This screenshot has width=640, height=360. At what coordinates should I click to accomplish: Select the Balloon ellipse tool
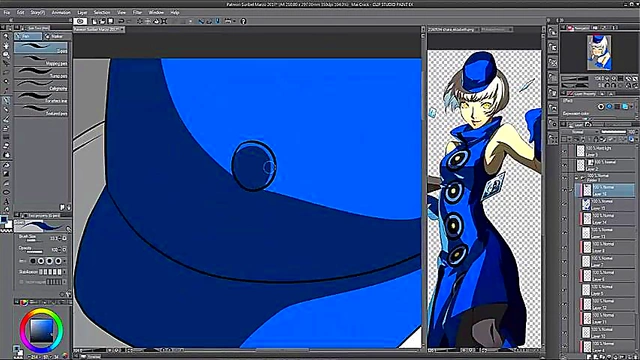pos(6,192)
